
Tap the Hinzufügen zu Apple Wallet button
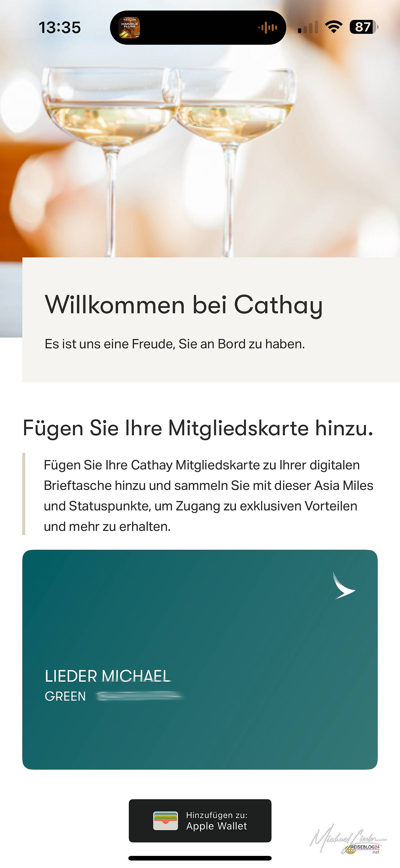coord(200,821)
